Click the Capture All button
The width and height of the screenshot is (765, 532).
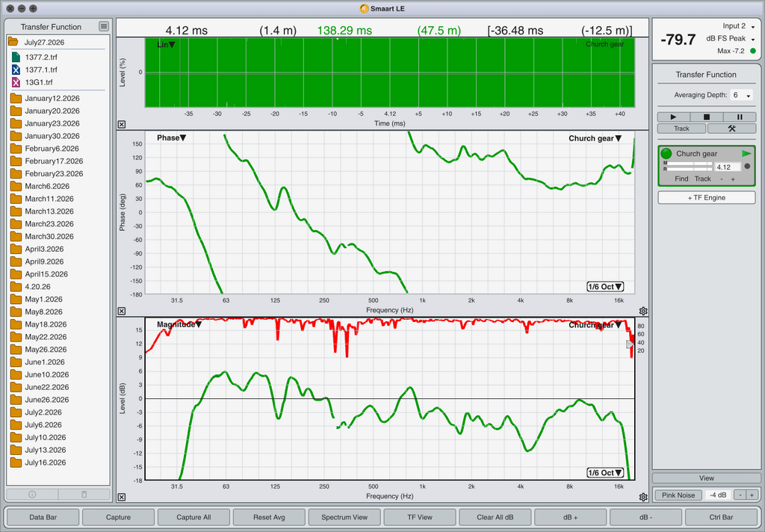click(193, 517)
